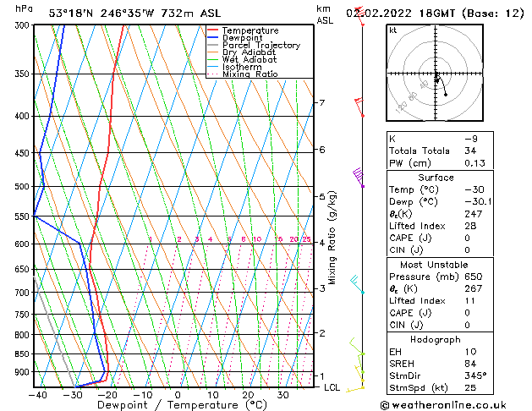The image size is (532, 411).
Task: Click the gray Parcel Trajectory legend swatch
Action: tap(213, 45)
